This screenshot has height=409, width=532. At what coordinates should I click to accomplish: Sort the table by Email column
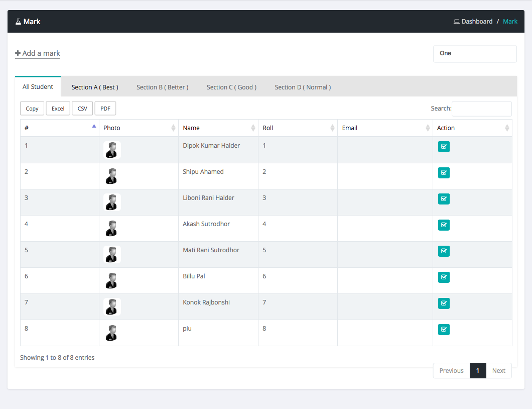(384, 128)
